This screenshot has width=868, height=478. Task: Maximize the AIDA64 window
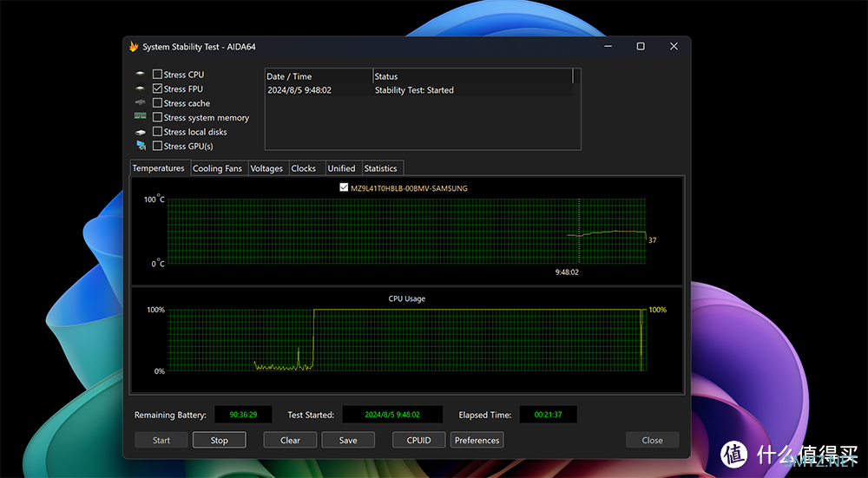point(641,47)
